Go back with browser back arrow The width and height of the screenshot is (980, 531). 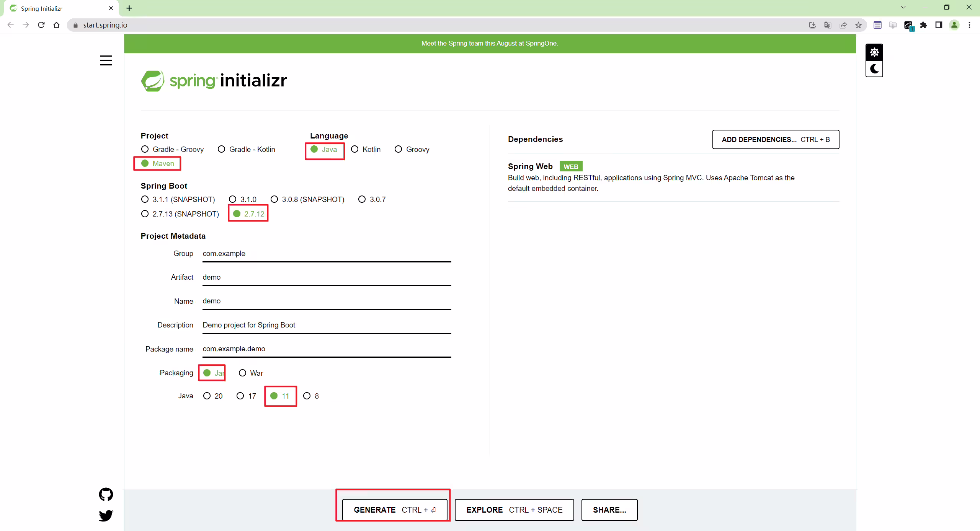(x=10, y=25)
